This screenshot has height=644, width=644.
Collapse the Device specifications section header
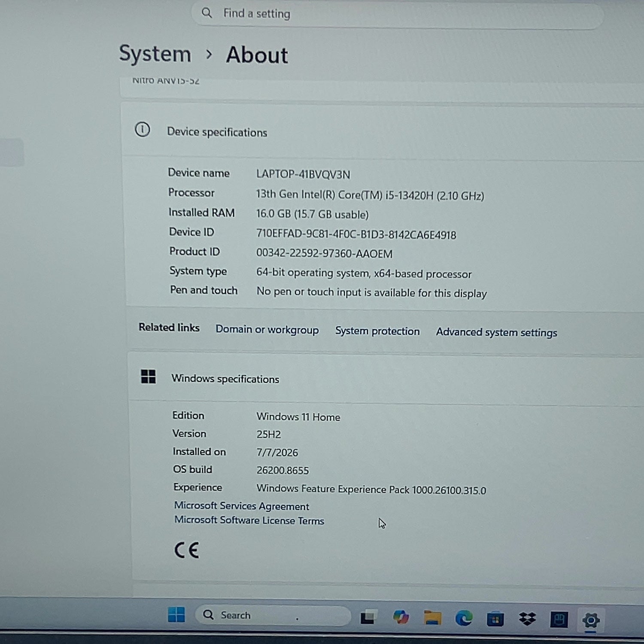click(382, 131)
